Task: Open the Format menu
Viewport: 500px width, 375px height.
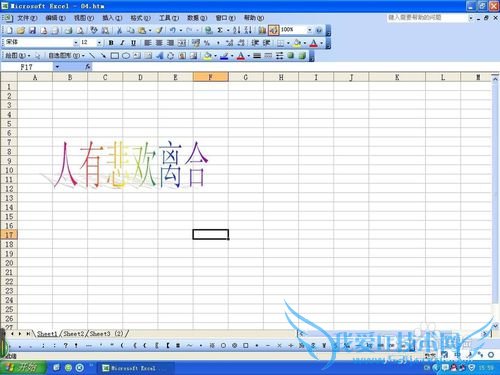Action: pyautogui.click(x=140, y=18)
